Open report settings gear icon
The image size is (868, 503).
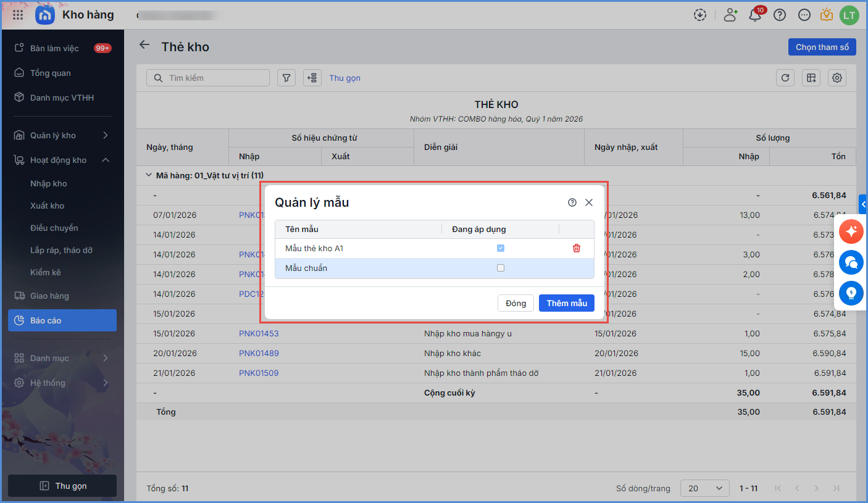837,78
